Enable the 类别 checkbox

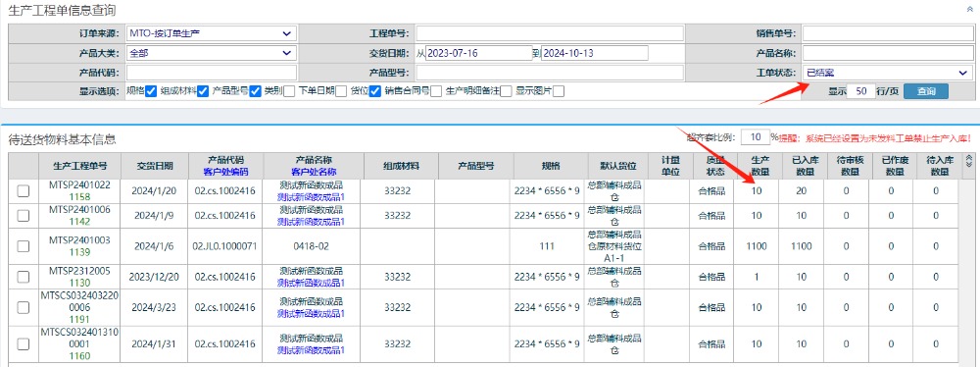tap(289, 91)
